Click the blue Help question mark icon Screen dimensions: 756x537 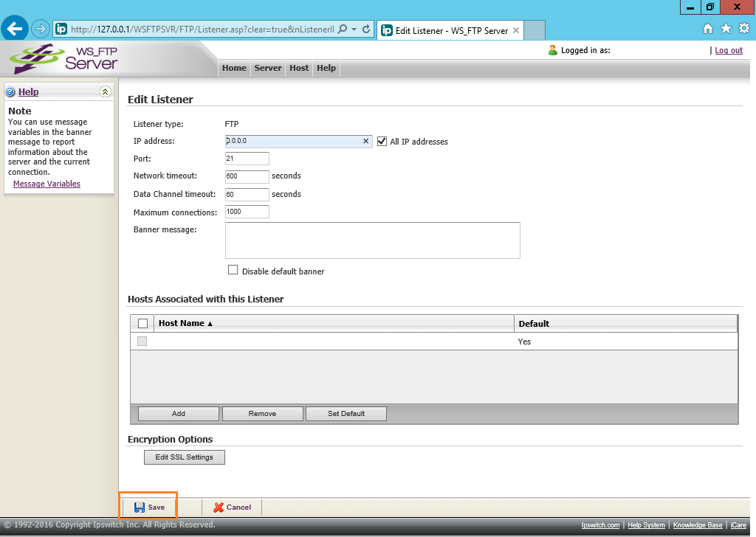[10, 91]
